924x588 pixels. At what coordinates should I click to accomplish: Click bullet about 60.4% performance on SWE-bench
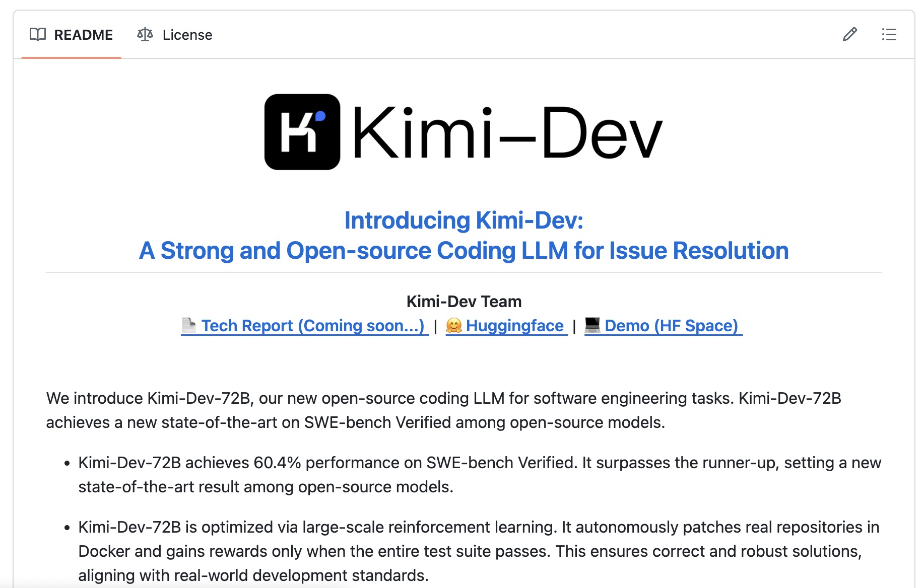click(479, 475)
